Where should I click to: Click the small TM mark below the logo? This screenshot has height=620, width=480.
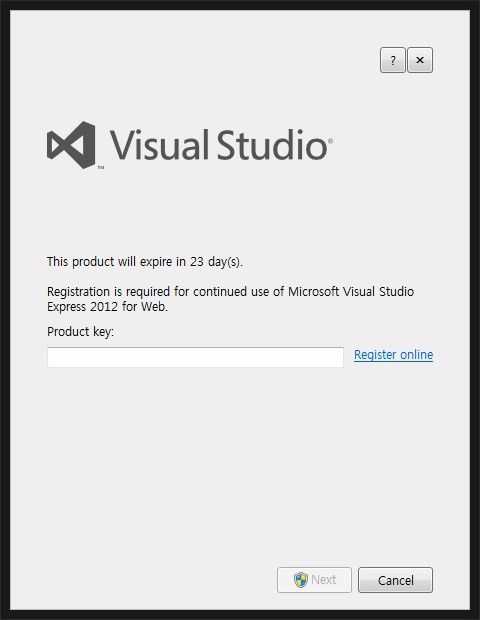pyautogui.click(x=101, y=167)
